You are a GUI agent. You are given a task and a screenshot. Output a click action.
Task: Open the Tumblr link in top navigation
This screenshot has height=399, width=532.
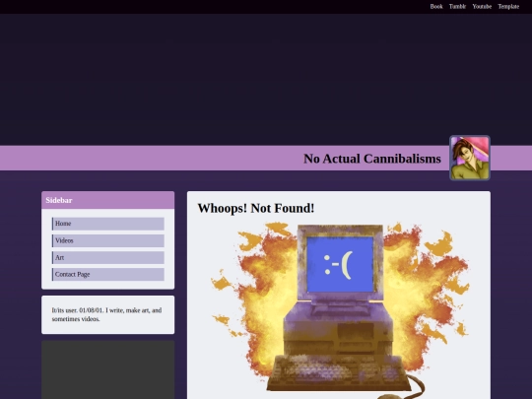tap(457, 7)
